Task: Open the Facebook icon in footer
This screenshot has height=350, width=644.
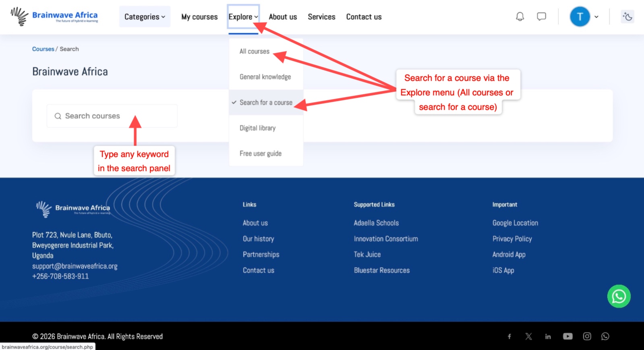Action: tap(509, 336)
